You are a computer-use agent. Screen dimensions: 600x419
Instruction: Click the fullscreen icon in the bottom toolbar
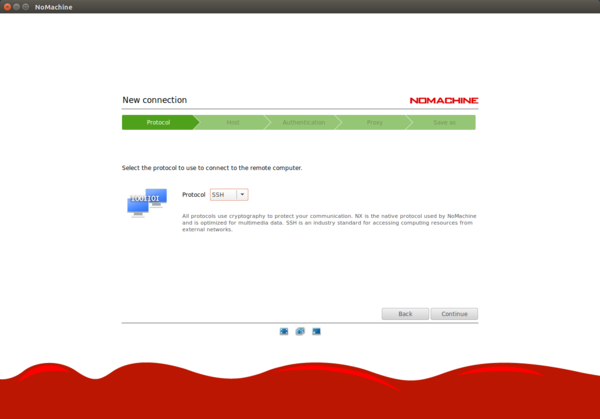(284, 331)
